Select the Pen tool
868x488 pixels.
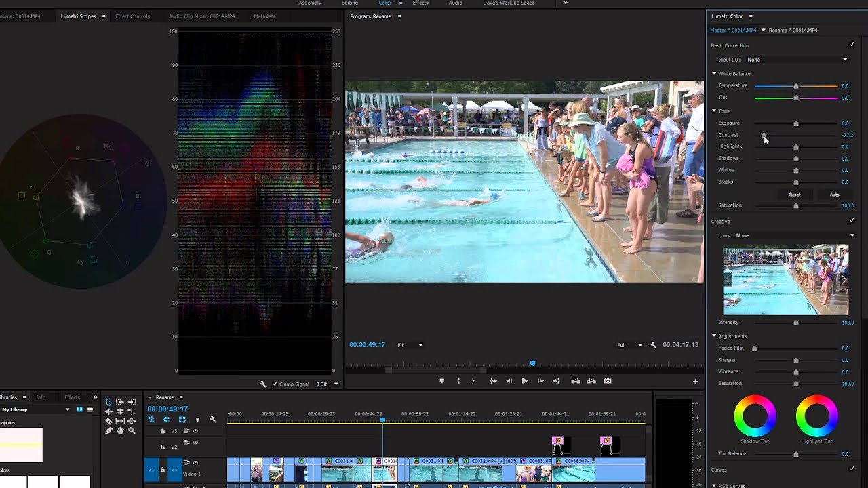[x=108, y=430]
